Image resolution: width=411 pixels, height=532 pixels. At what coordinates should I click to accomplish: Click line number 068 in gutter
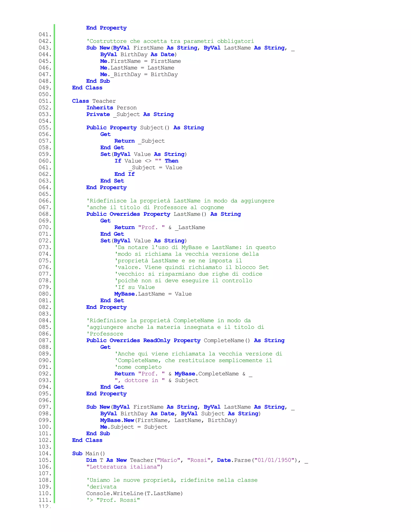click(45, 214)
